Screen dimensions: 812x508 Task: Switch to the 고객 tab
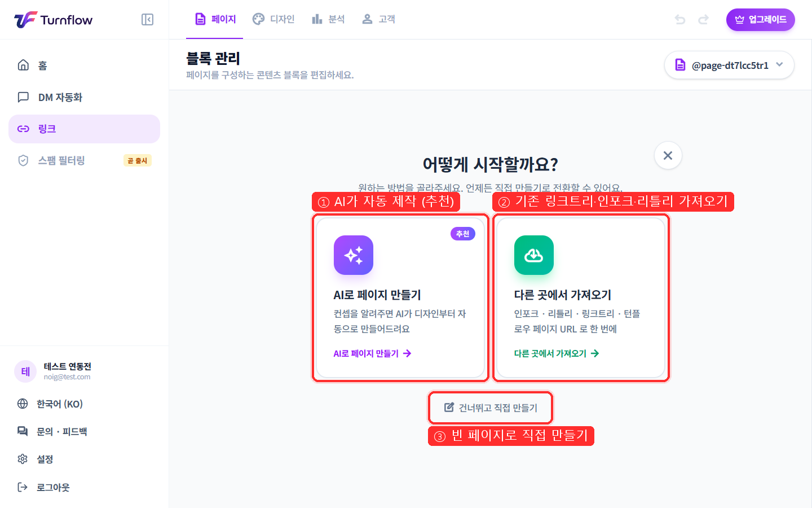point(378,19)
